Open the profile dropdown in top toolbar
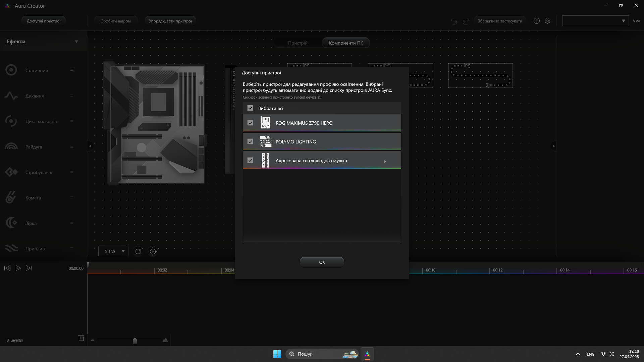Viewport: 644px width, 362px height. coord(595,21)
